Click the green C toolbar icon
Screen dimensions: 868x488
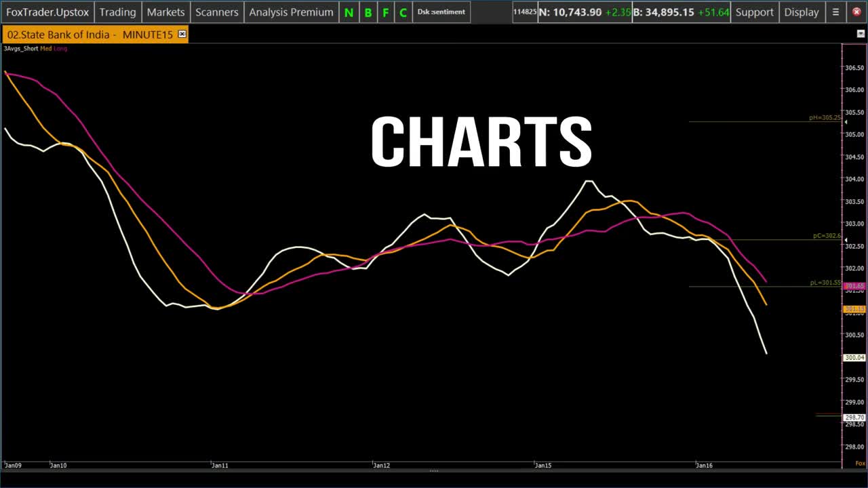point(403,12)
